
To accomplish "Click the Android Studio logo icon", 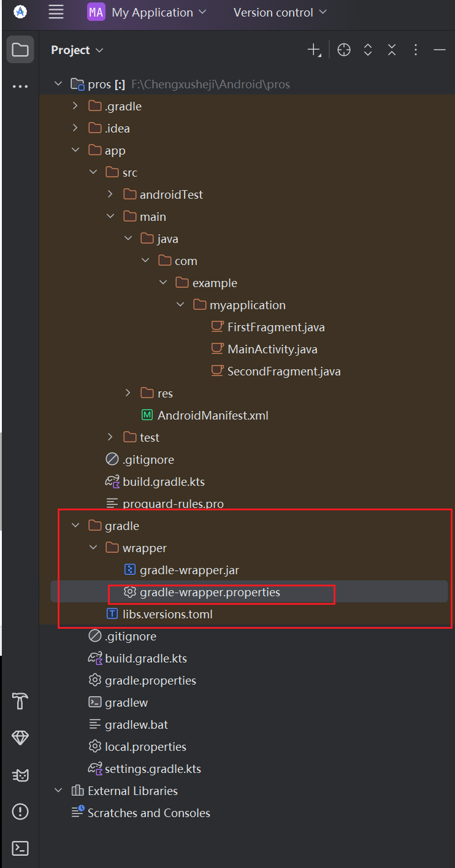I will 20,12.
